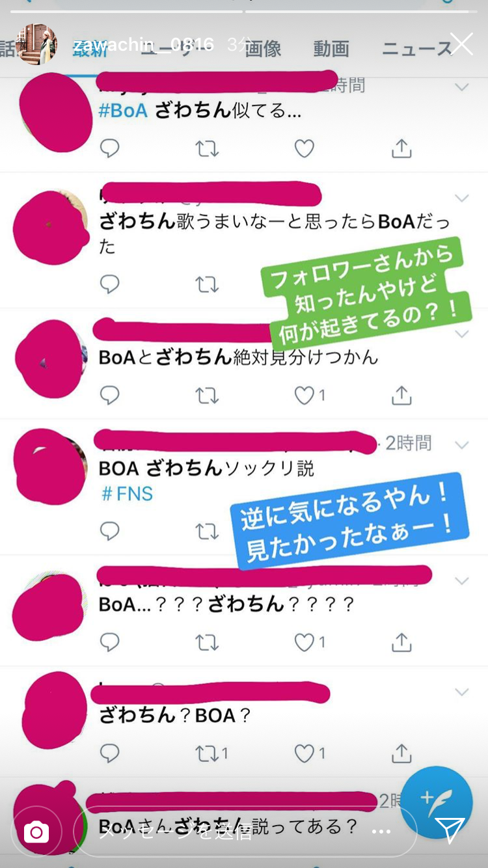Expand options chevron on 'BOA ざわちんソックリ説' tweet
The height and width of the screenshot is (868, 488).
click(x=462, y=445)
